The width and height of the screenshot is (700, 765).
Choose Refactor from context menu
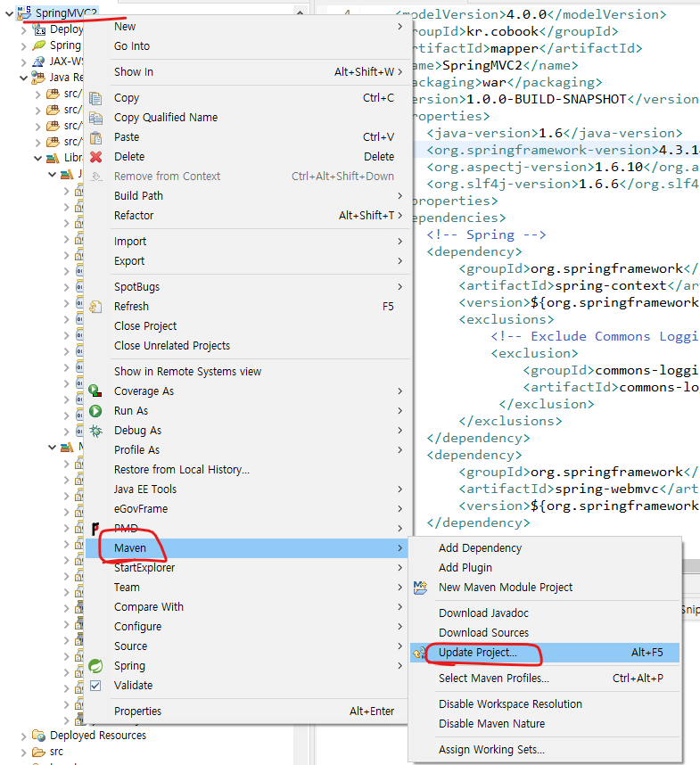247,215
